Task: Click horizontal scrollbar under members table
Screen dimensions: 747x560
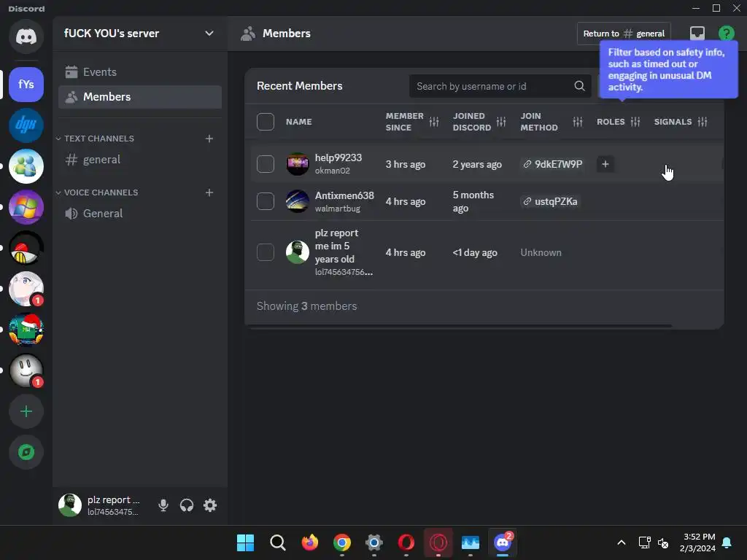Action: [461, 326]
